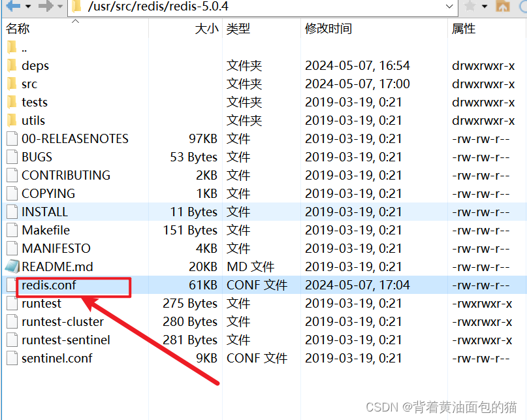
Task: Click the 97KB size of 00-RELEASENOTES
Action: point(203,138)
